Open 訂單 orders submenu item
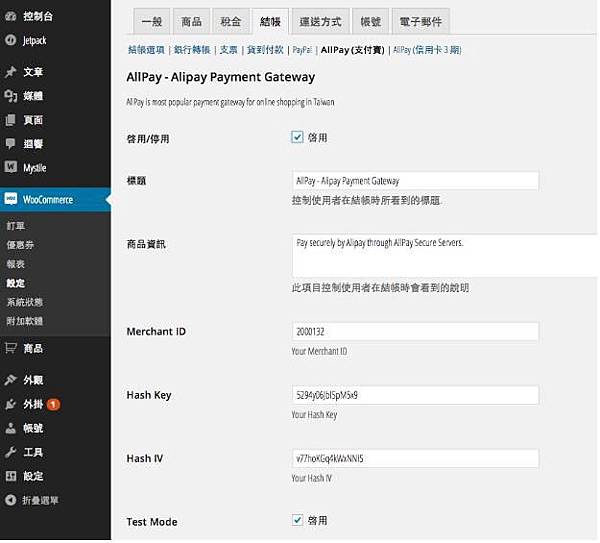Screen dimensions: 600x543 [16, 226]
